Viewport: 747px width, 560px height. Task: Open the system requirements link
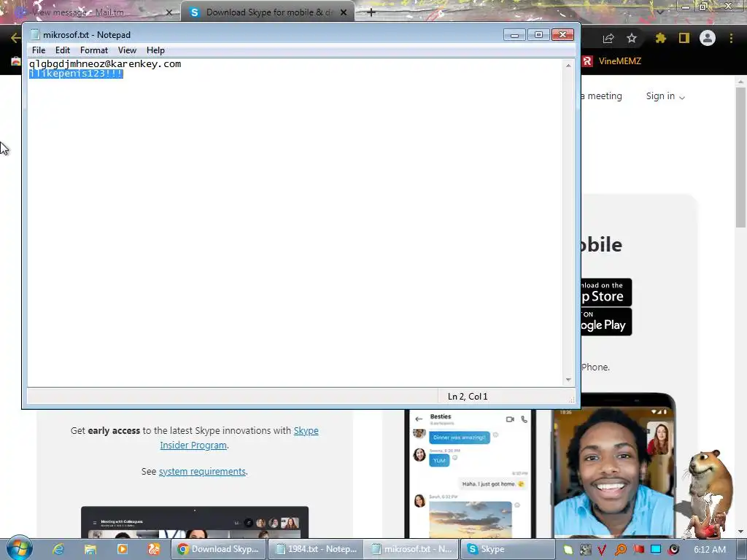pyautogui.click(x=203, y=472)
